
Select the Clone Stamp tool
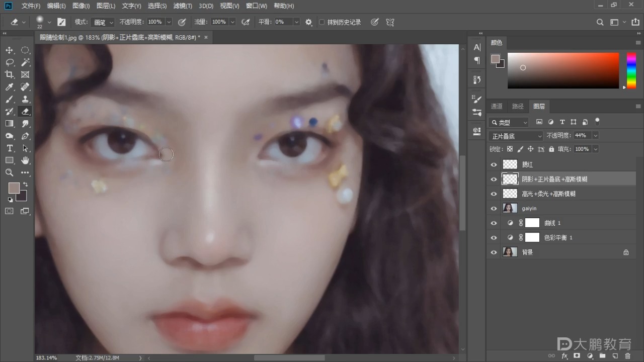25,99
